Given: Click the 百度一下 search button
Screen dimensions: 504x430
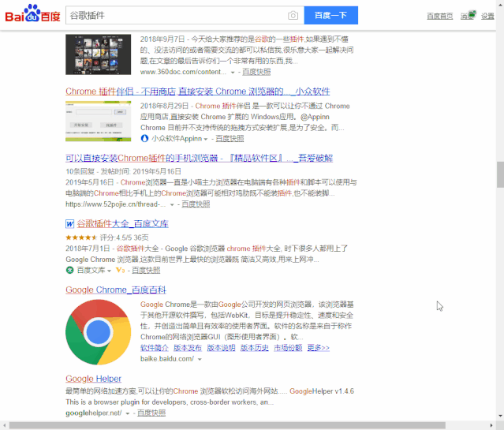Looking at the screenshot, I should [x=330, y=15].
